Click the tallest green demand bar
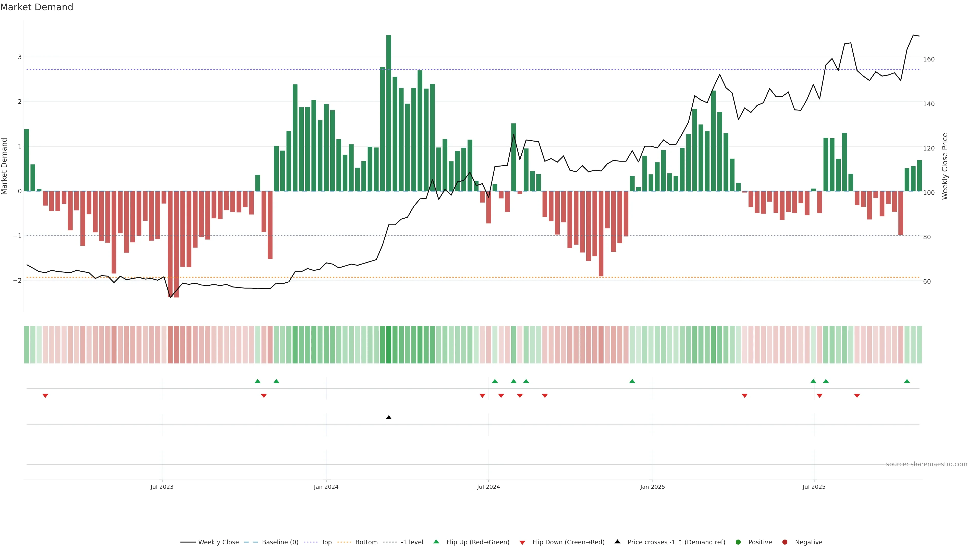The image size is (980, 551). pos(388,114)
